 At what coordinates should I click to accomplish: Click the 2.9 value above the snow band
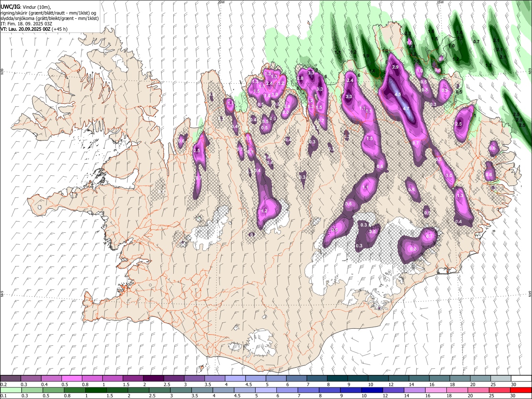395,67
